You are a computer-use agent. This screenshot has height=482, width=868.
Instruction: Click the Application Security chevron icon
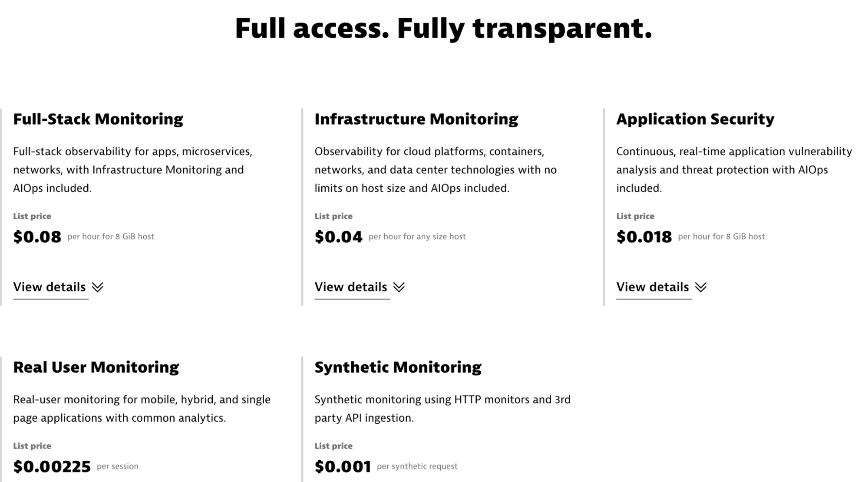pos(701,287)
